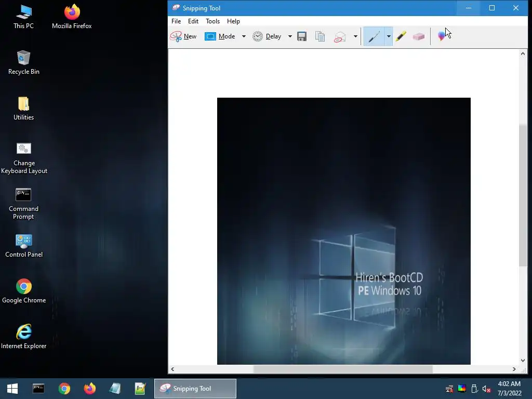Click the color display tray icon
The width and height of the screenshot is (532, 399).
point(462,389)
